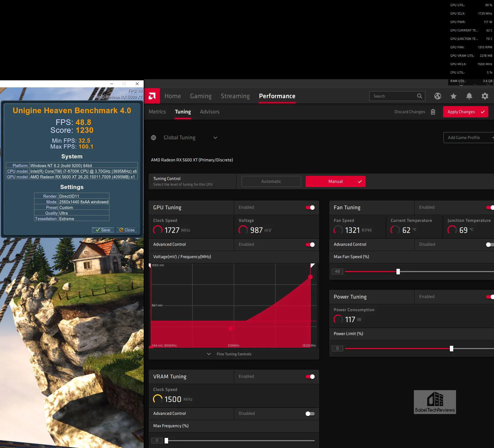Switch to the Advisors sub-tab
This screenshot has width=494, height=448.
[x=209, y=112]
